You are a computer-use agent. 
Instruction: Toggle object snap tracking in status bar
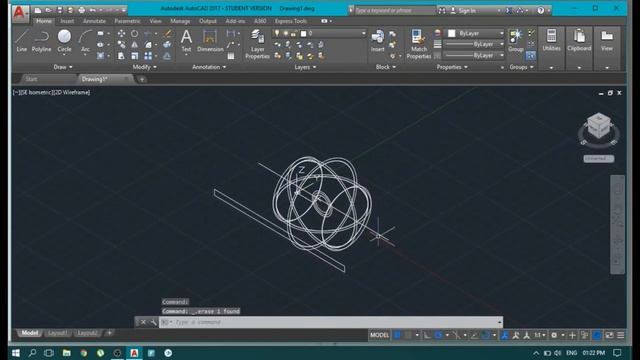(474, 335)
